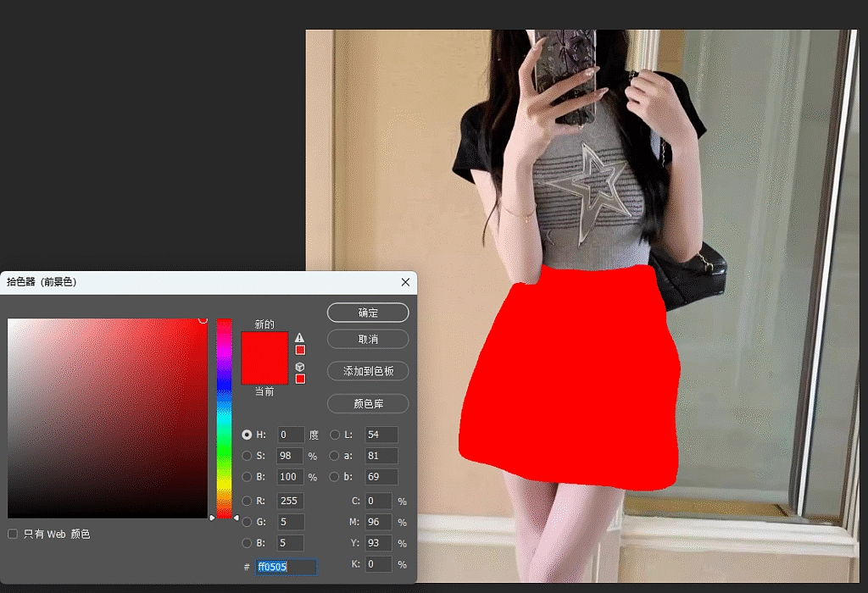This screenshot has height=593, width=868.
Task: Click the 拾色器 (前景色) dialog title
Action: (x=42, y=282)
